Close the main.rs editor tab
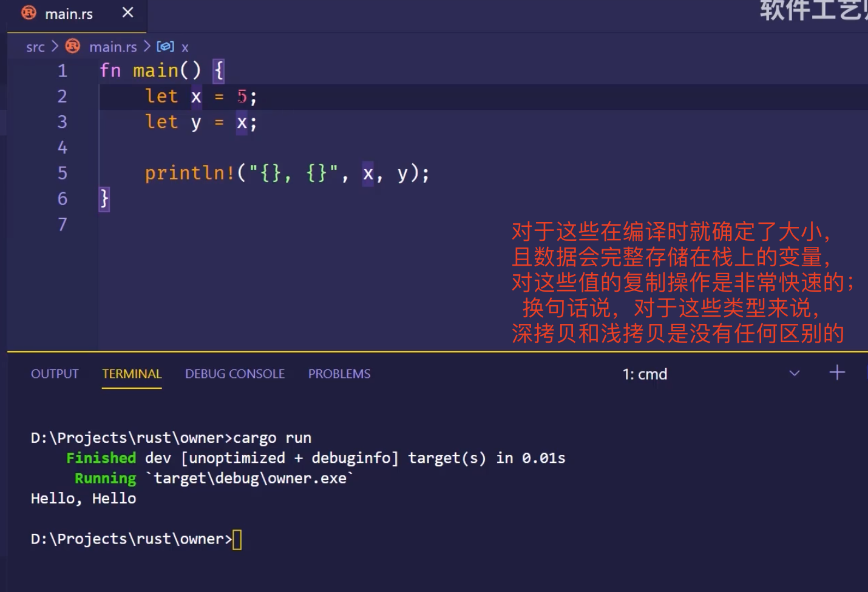 127,13
